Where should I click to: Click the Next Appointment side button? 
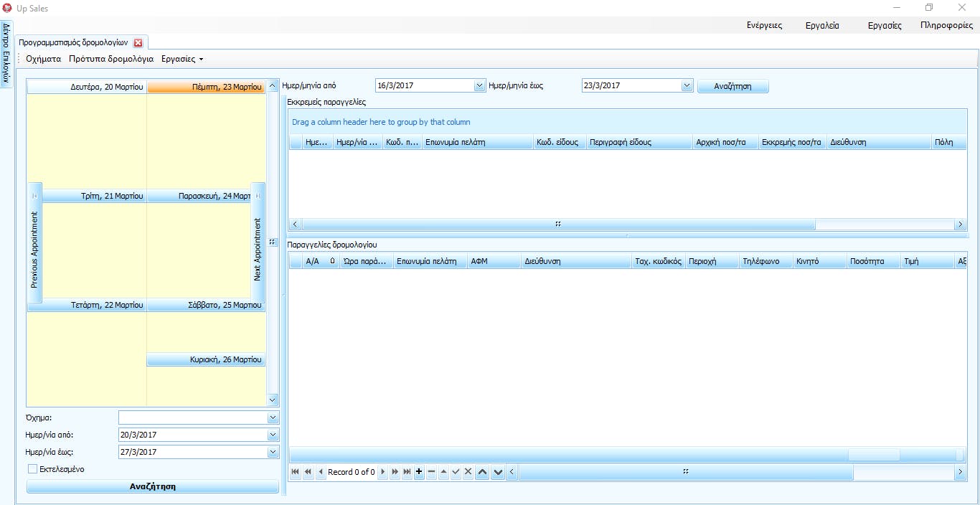258,242
